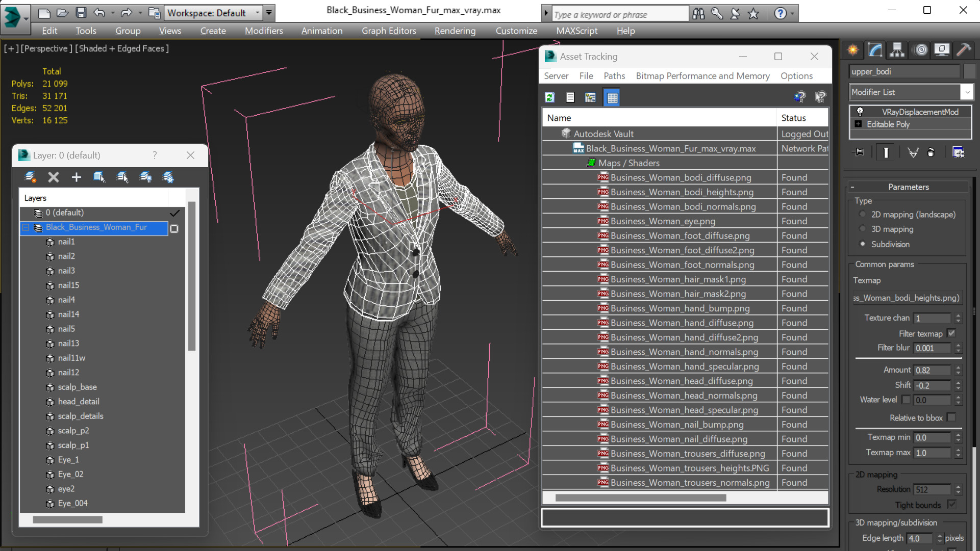Screen dimensions: 980x551
Task: Open the Display panel icon
Action: point(942,49)
